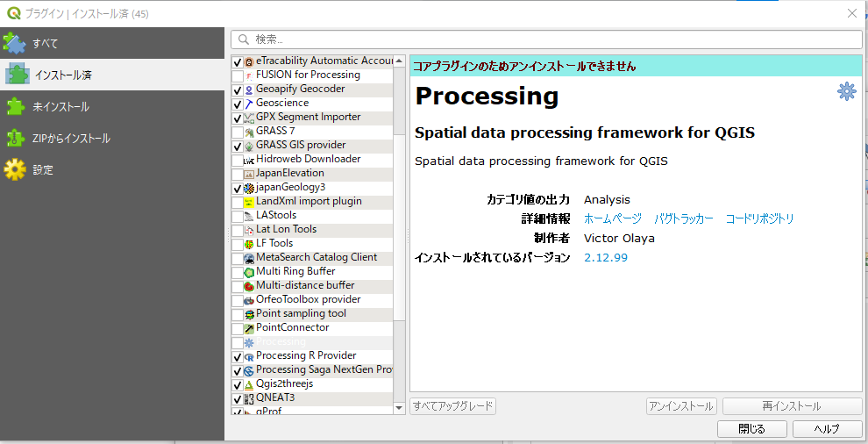Click the plugin list scroll-down arrow
868x444 pixels.
coord(399,408)
